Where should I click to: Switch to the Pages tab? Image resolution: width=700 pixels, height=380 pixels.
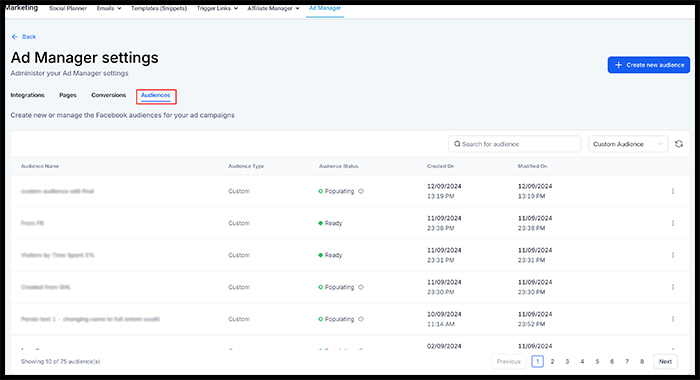tap(68, 95)
